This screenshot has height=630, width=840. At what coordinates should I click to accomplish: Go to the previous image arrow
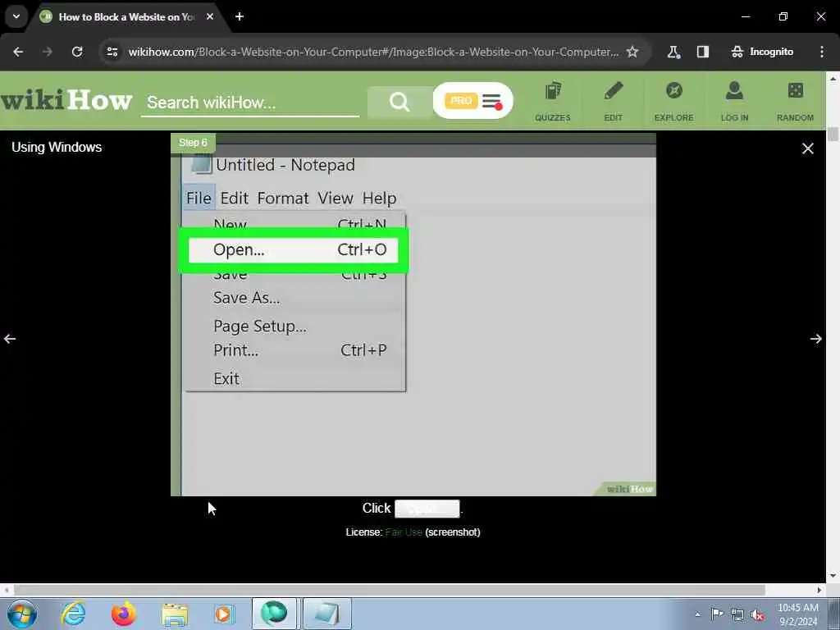(x=10, y=339)
